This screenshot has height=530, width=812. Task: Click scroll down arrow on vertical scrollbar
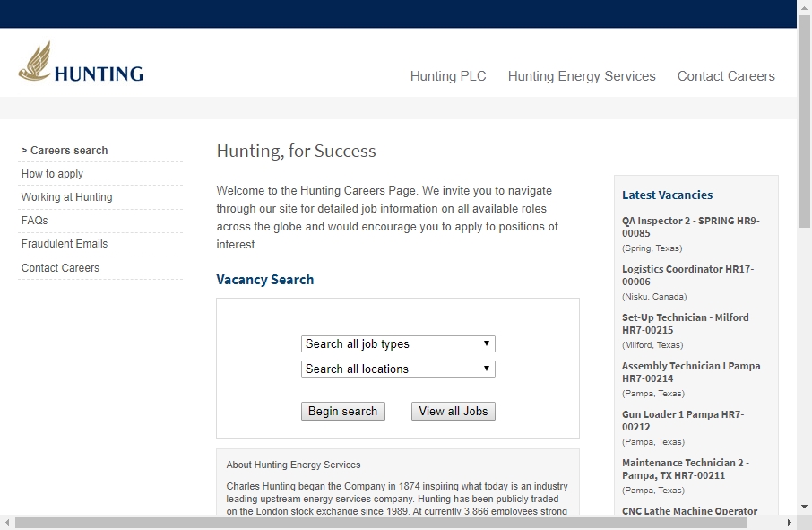[804, 507]
